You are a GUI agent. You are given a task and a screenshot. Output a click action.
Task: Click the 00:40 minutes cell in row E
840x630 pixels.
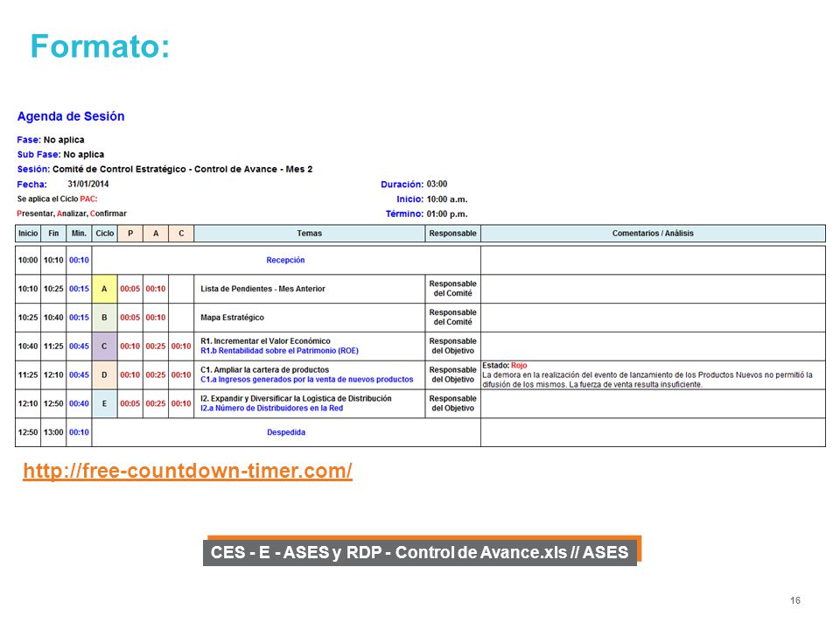click(x=79, y=403)
